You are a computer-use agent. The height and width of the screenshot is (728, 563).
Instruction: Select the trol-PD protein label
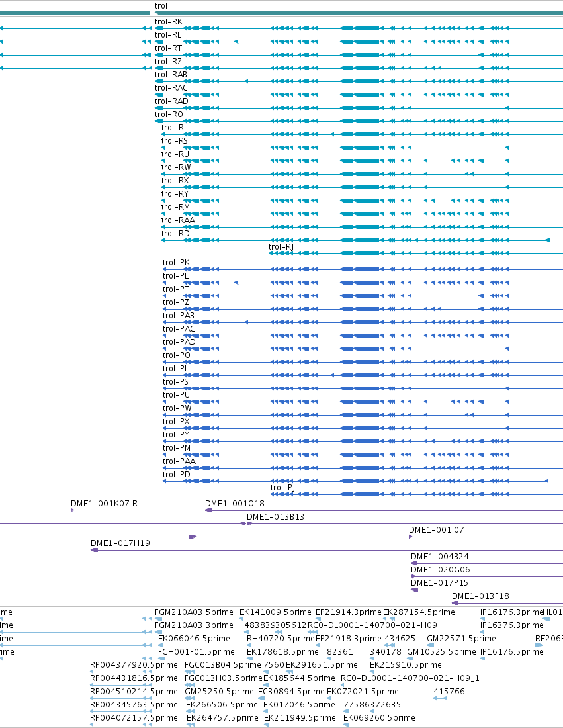point(177,475)
